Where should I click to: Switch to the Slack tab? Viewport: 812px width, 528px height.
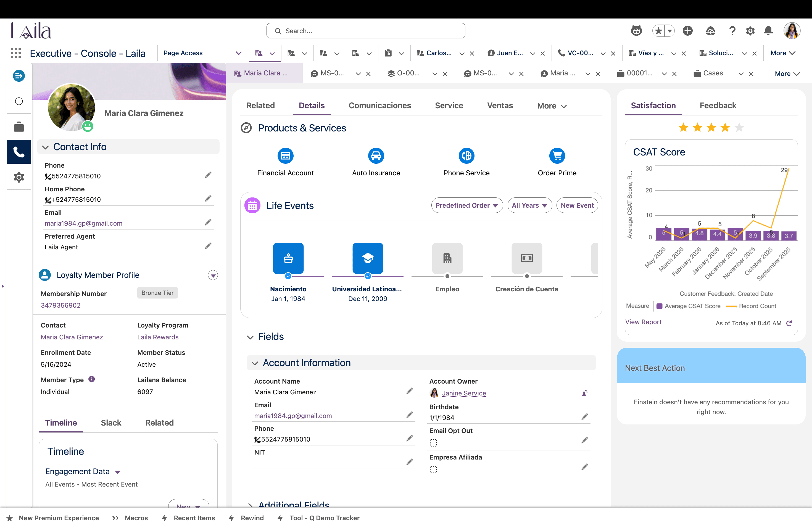pyautogui.click(x=111, y=423)
